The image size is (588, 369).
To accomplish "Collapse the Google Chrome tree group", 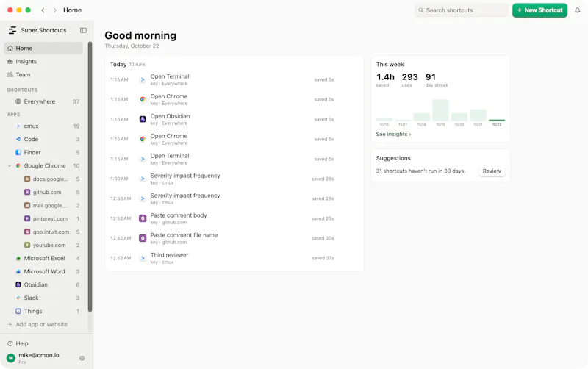I will point(10,165).
